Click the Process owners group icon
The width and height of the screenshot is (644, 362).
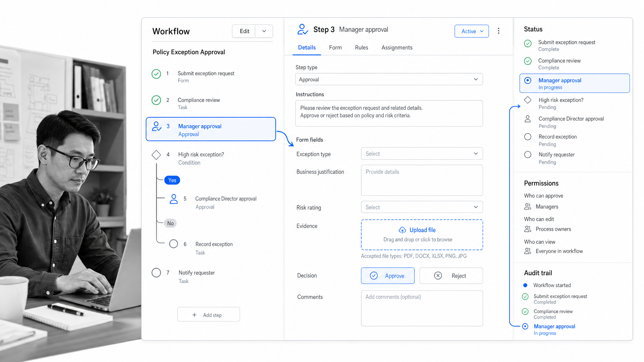point(528,229)
